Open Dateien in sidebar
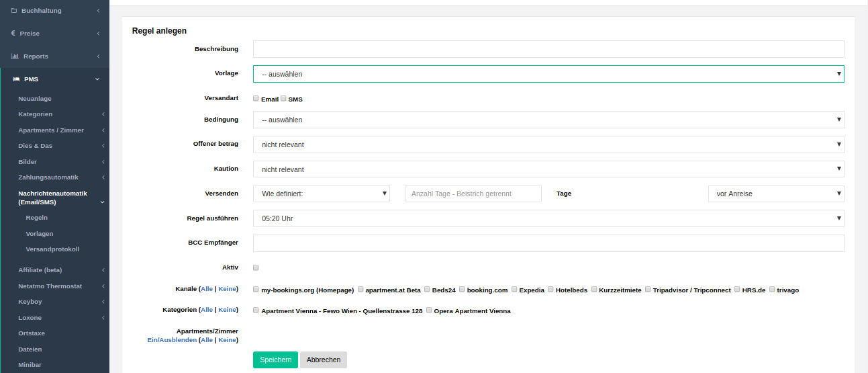868x373 pixels. pyautogui.click(x=30, y=349)
